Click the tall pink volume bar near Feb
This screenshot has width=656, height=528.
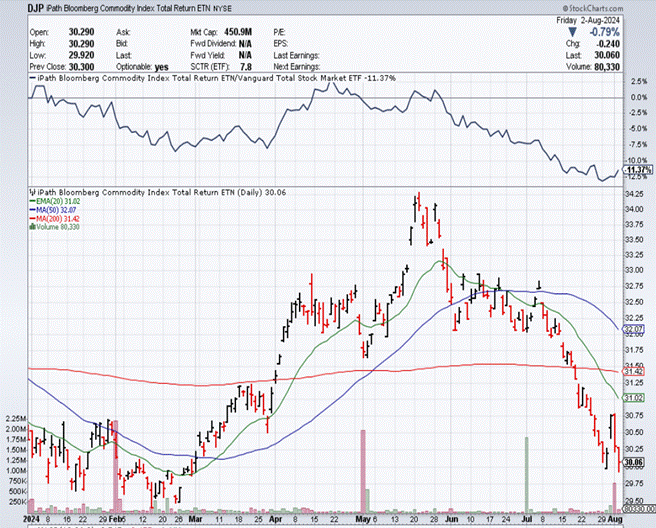[x=116, y=467]
